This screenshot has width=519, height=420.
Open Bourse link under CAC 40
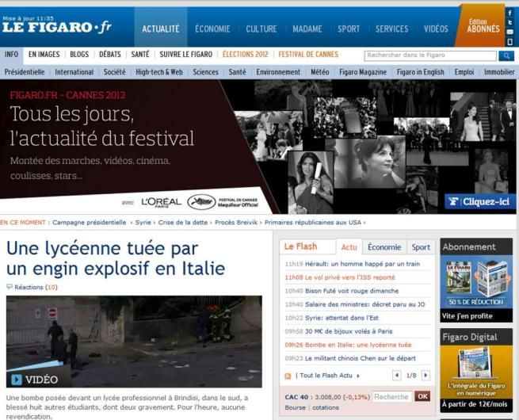tap(296, 407)
